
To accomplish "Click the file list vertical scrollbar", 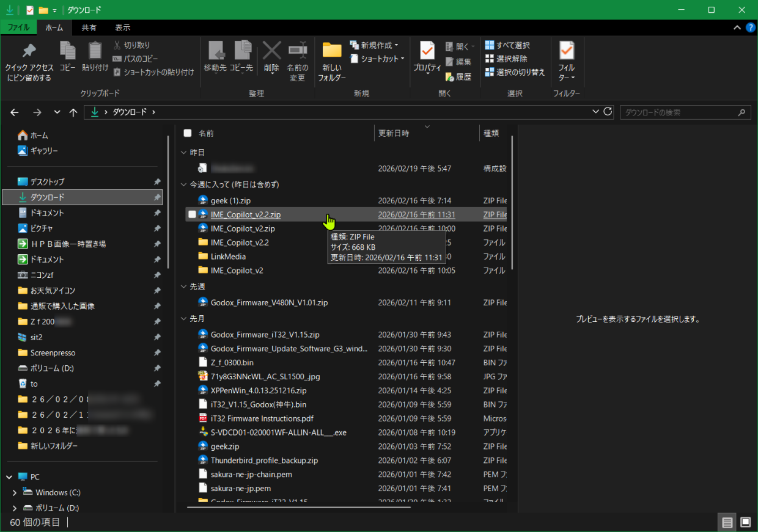I will click(x=512, y=202).
